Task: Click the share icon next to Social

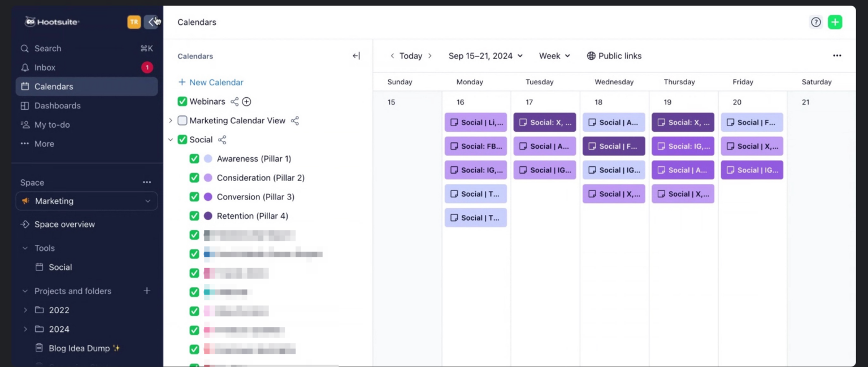Action: tap(222, 140)
